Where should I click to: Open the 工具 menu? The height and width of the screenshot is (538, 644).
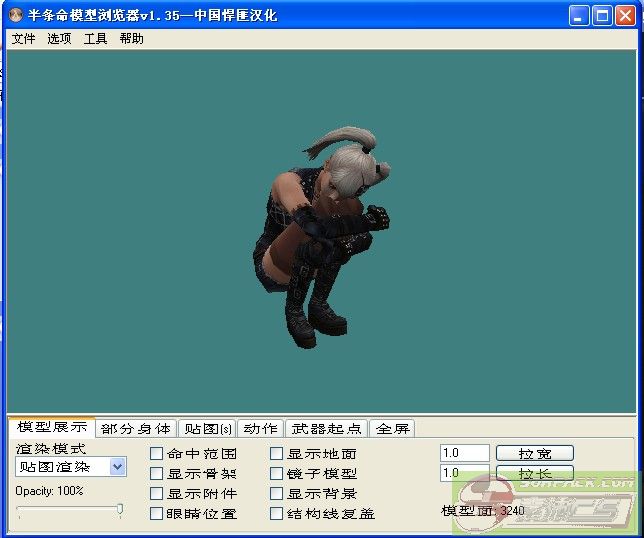pos(95,39)
